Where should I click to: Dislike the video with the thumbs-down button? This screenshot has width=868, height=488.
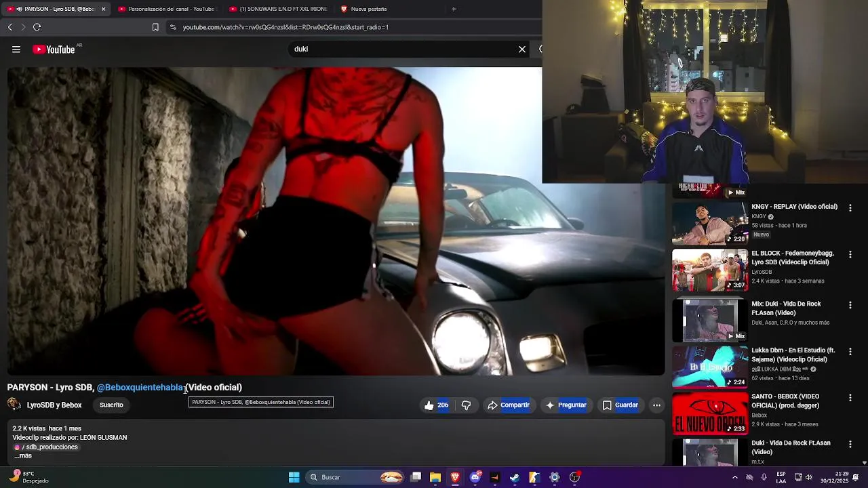pos(466,405)
